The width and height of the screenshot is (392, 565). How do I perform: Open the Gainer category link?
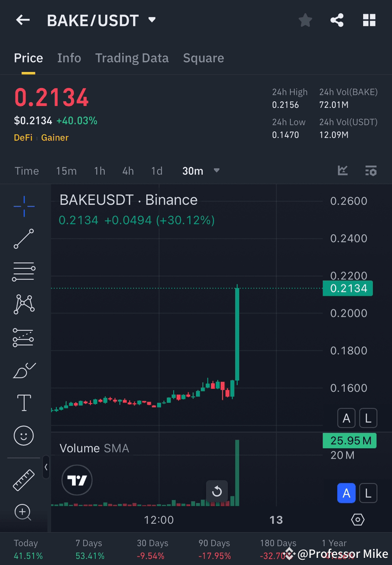point(54,138)
